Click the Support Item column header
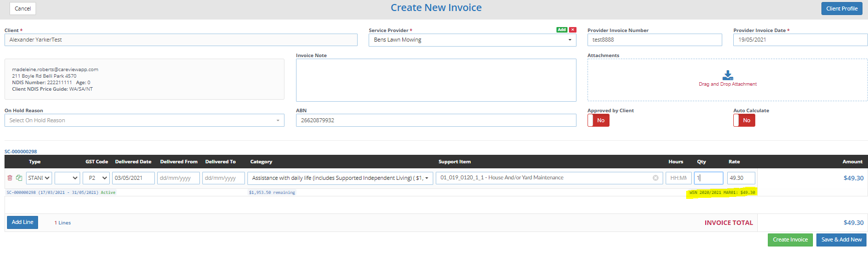Screen dimensions: 868x254 (455, 162)
